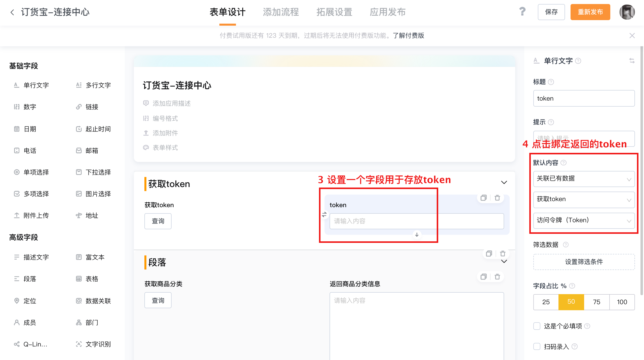Add a 部门 advanced field

pos(87,323)
